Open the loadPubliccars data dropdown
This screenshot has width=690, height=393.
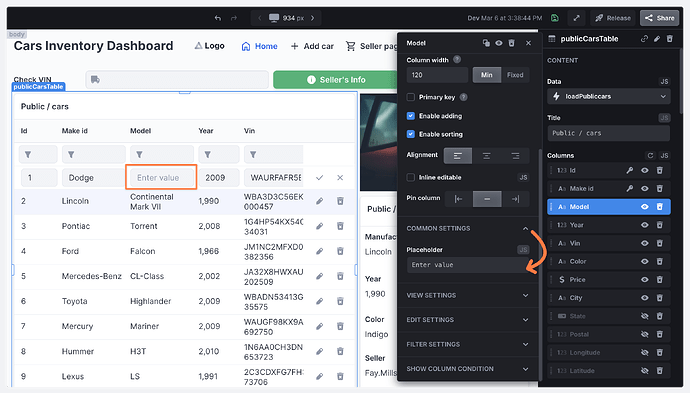point(609,96)
